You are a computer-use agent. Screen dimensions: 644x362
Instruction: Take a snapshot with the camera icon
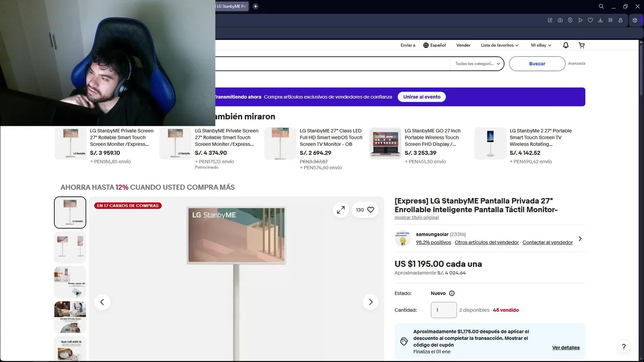(560, 20)
